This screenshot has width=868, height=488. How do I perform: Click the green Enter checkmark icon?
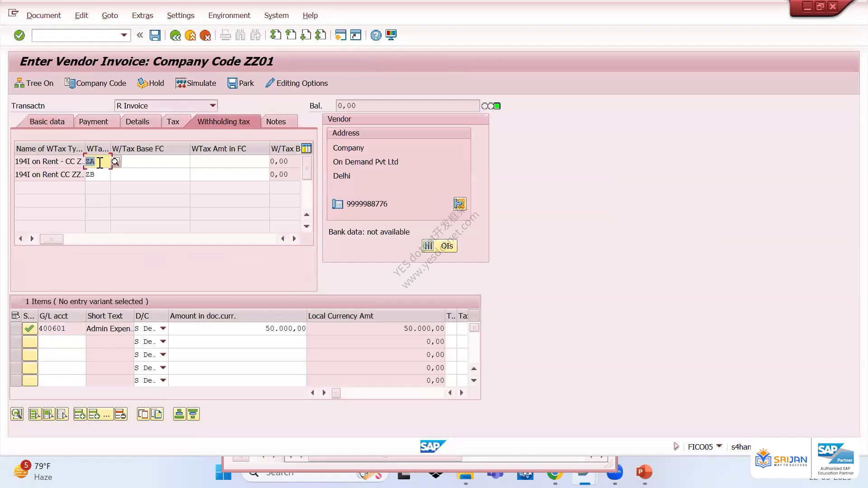point(19,35)
